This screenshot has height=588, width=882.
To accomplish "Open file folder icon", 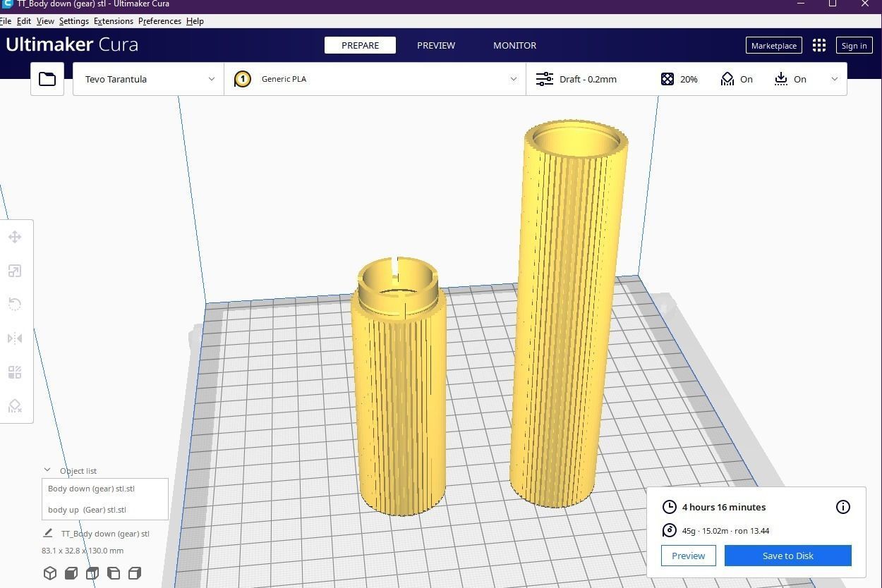I will tap(47, 79).
